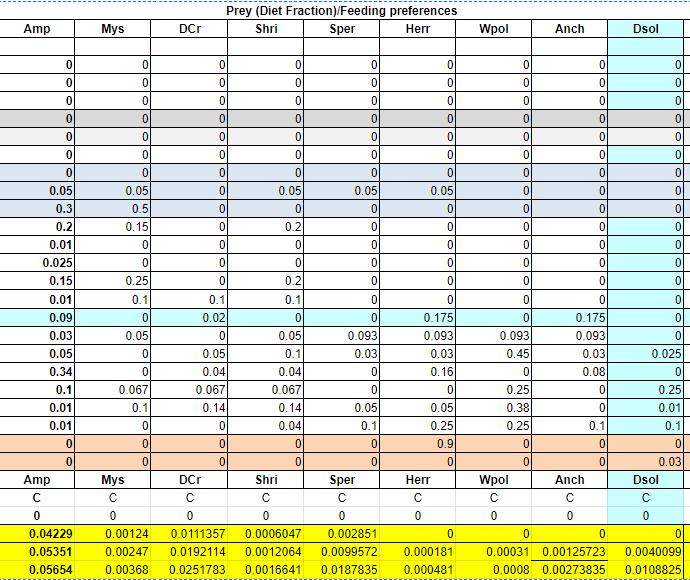Select the 0.025 cell in Amp column

click(37, 263)
